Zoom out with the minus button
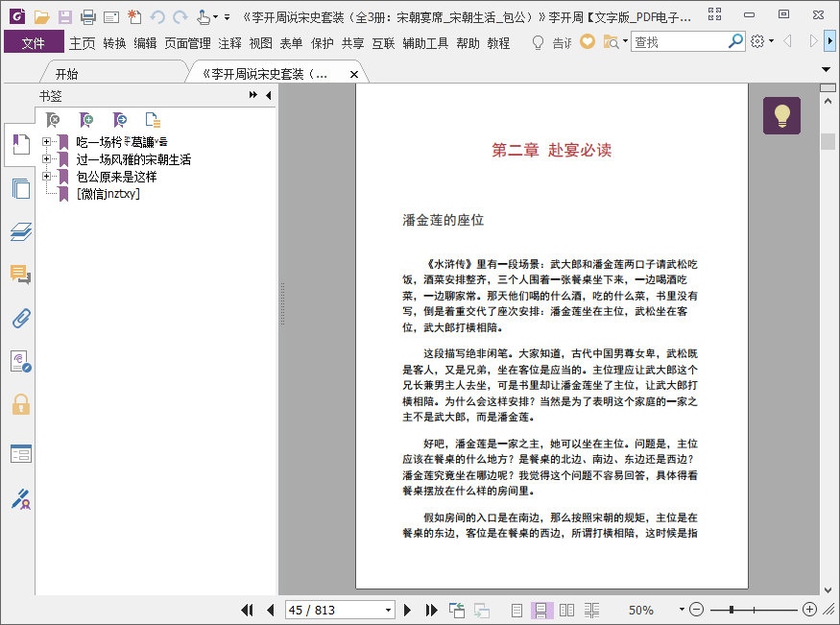This screenshot has width=840, height=625. pos(696,610)
